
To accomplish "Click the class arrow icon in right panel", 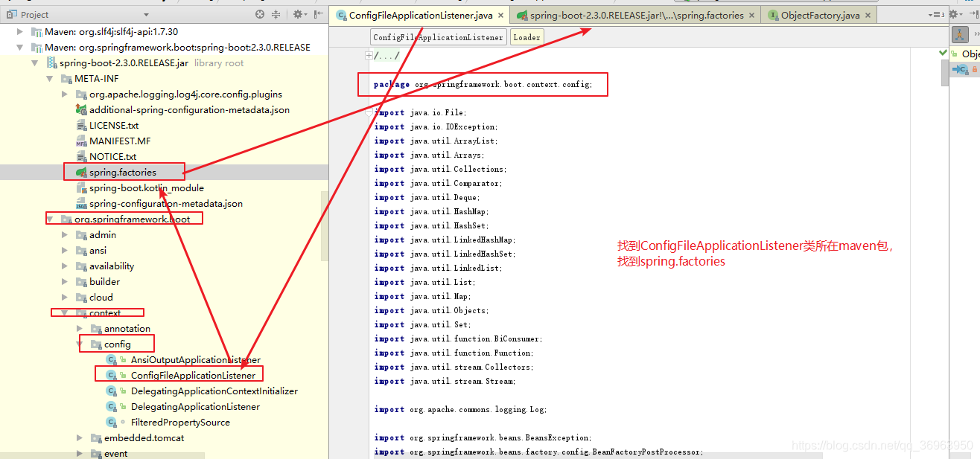I will (x=961, y=69).
